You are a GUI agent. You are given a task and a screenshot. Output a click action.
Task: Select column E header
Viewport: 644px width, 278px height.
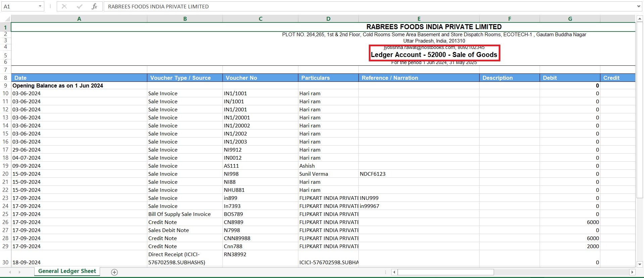pyautogui.click(x=419, y=19)
